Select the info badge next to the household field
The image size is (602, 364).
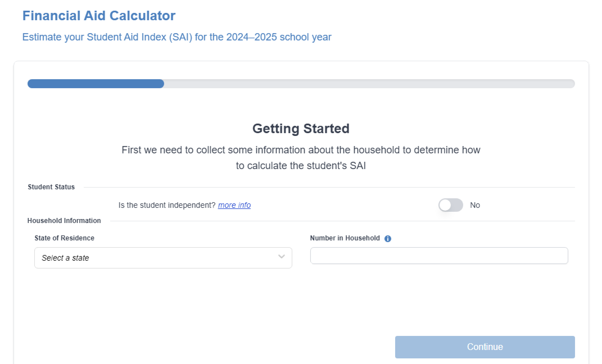[388, 239]
